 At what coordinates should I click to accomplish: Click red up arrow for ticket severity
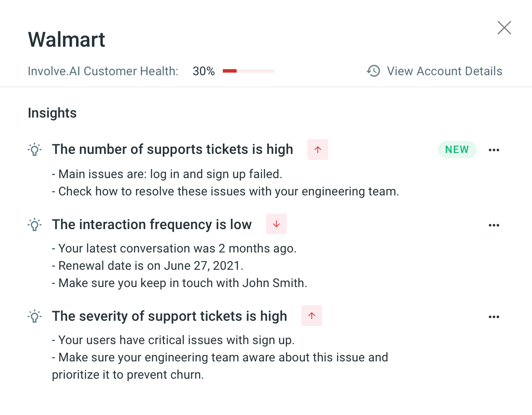(312, 316)
